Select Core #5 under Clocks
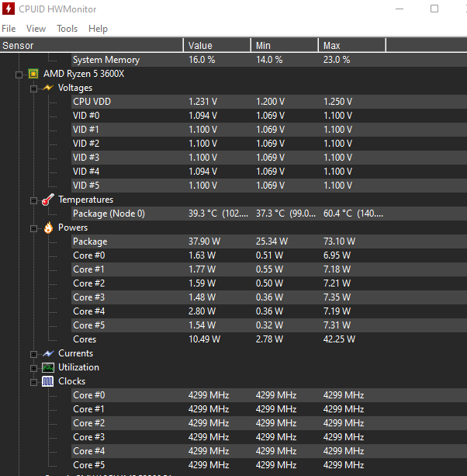 269,465
